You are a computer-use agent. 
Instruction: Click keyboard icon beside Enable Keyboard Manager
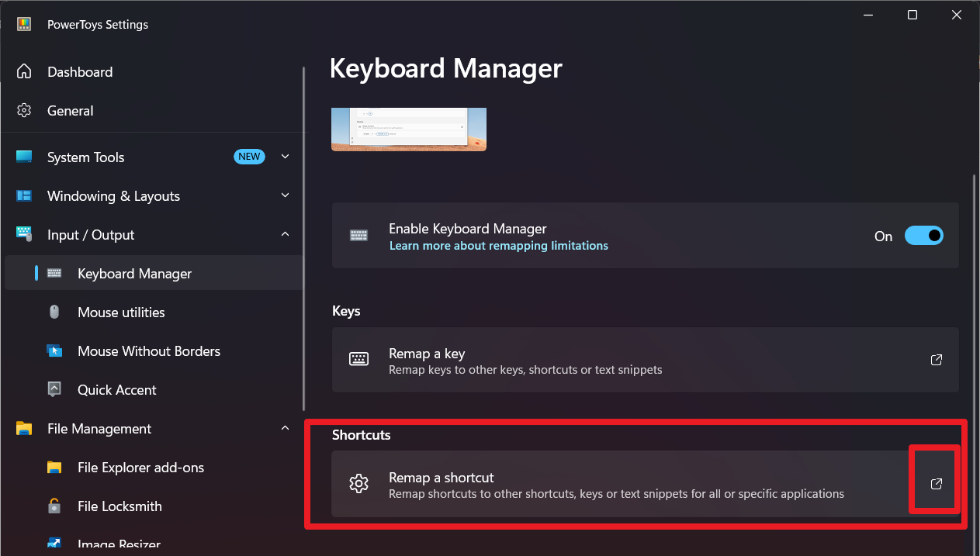click(x=358, y=236)
